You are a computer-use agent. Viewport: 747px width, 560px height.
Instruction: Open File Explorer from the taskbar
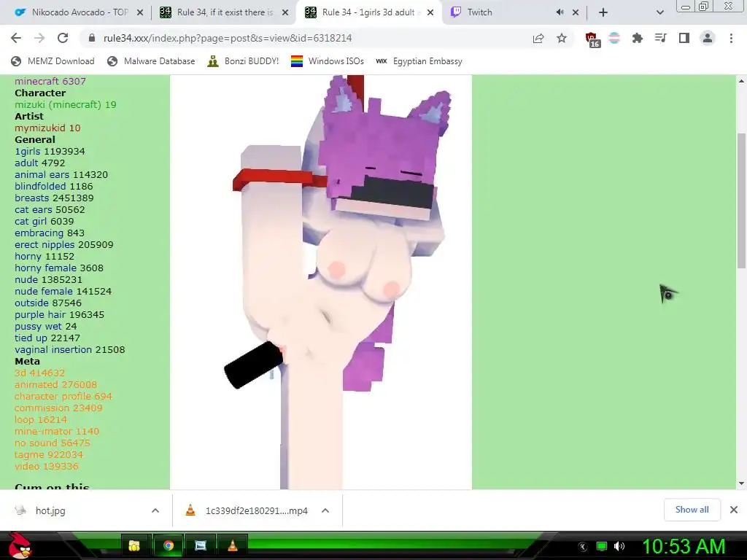click(135, 545)
